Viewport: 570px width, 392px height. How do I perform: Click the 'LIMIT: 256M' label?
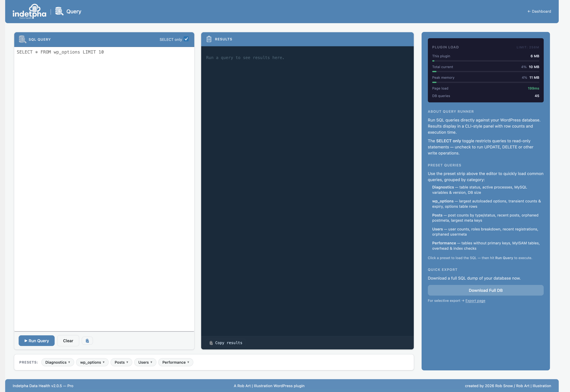[x=528, y=47]
